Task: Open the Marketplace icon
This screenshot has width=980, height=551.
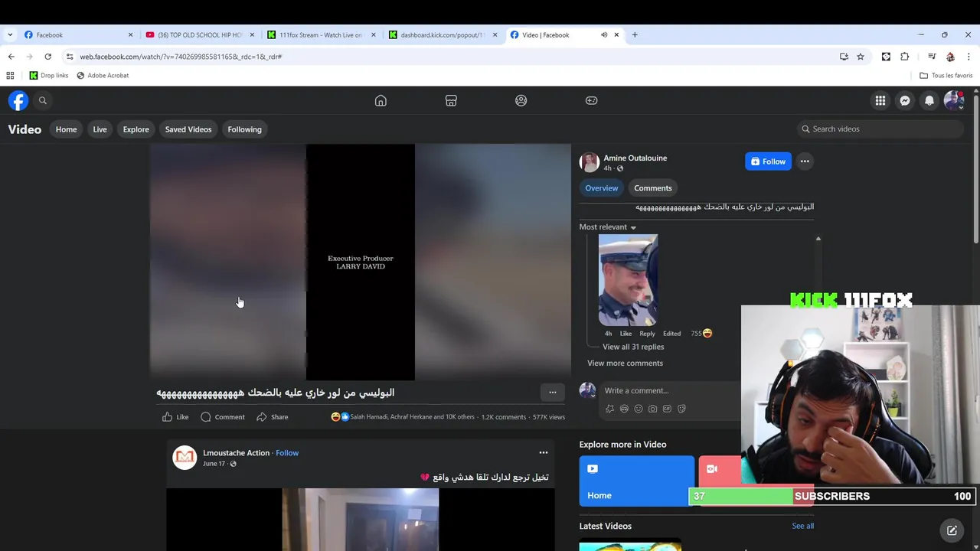Action: click(x=451, y=100)
